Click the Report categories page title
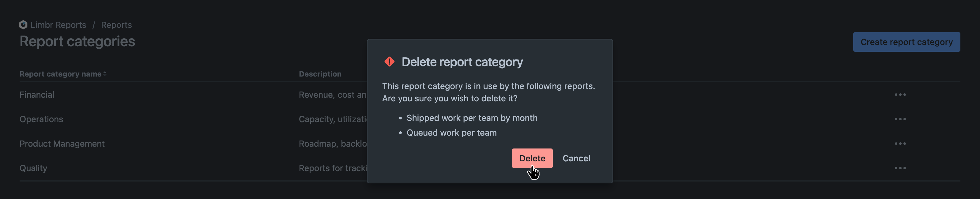Screen dimensions: 980x199 [77, 41]
